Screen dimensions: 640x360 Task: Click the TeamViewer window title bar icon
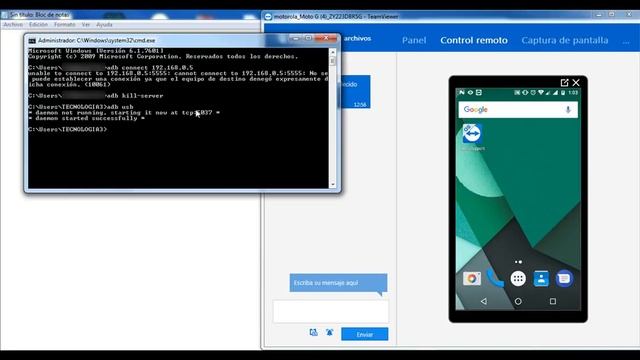click(x=268, y=17)
